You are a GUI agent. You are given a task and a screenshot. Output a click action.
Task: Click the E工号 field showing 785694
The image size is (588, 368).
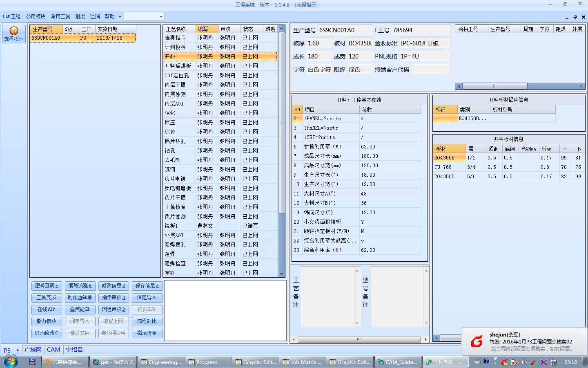[x=421, y=30]
